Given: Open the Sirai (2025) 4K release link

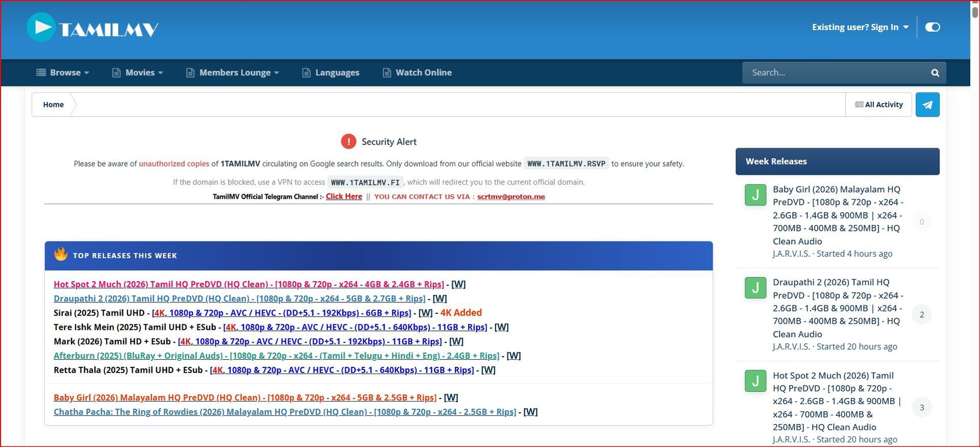Looking at the screenshot, I should tap(281, 313).
